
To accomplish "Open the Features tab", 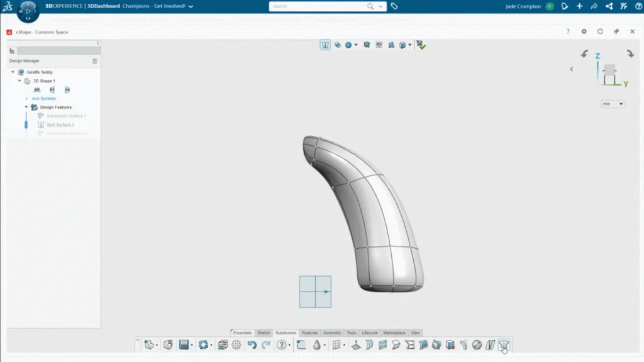I will 309,332.
